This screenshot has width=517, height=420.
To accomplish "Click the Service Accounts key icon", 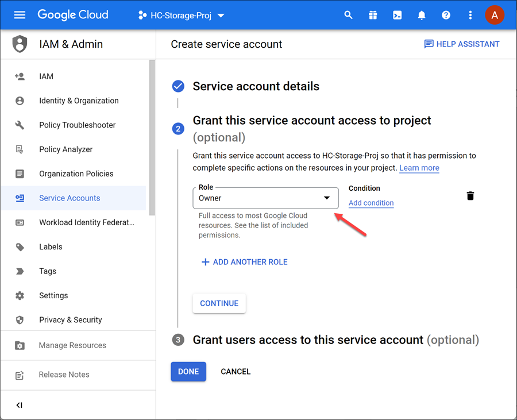I will point(20,198).
